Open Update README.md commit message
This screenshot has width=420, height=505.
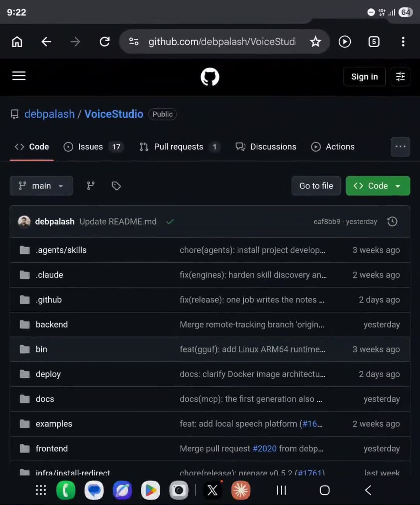click(118, 222)
